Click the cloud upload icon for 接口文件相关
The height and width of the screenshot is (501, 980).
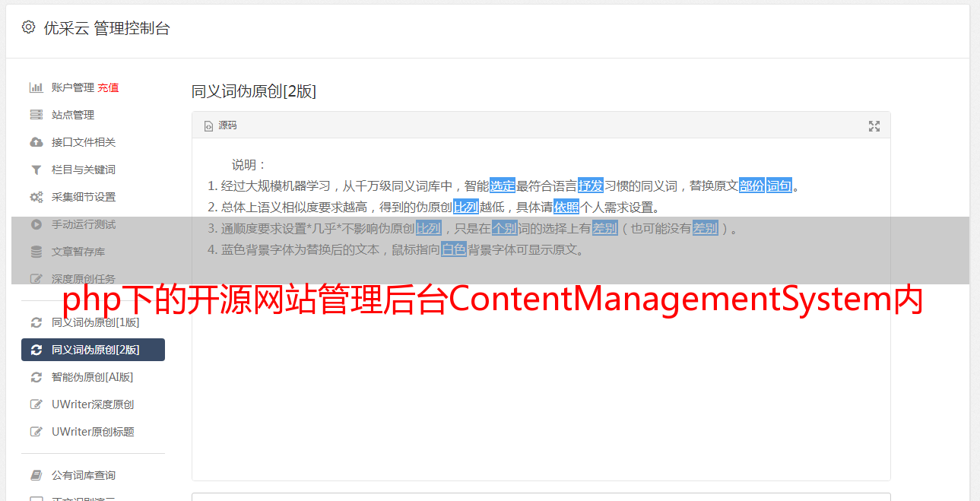click(36, 142)
